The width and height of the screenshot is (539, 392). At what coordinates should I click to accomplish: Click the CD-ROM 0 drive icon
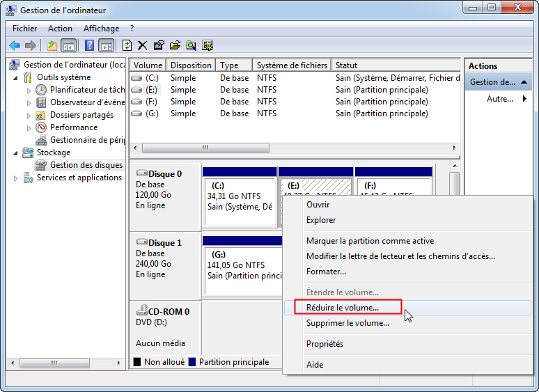click(x=142, y=310)
